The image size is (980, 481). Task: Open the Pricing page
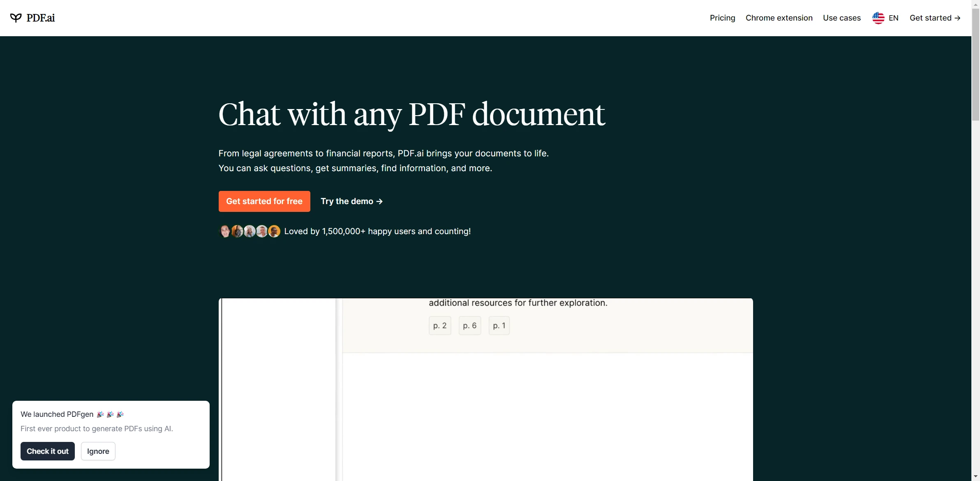point(722,18)
